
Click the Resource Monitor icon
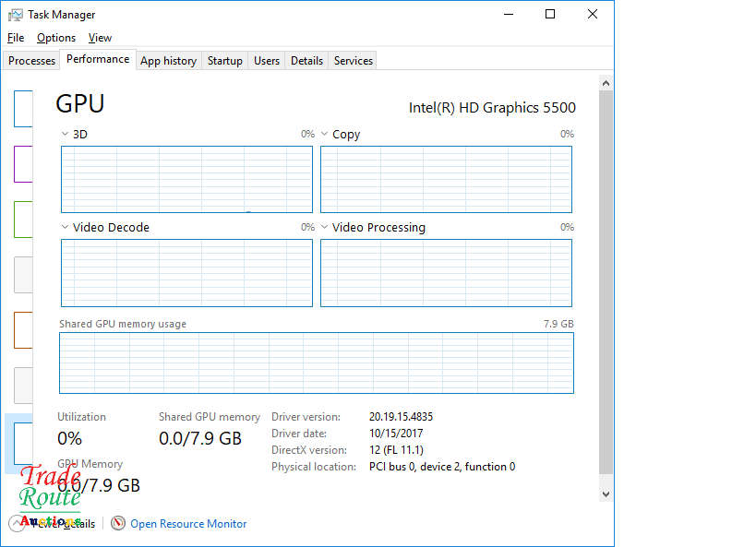click(x=118, y=523)
